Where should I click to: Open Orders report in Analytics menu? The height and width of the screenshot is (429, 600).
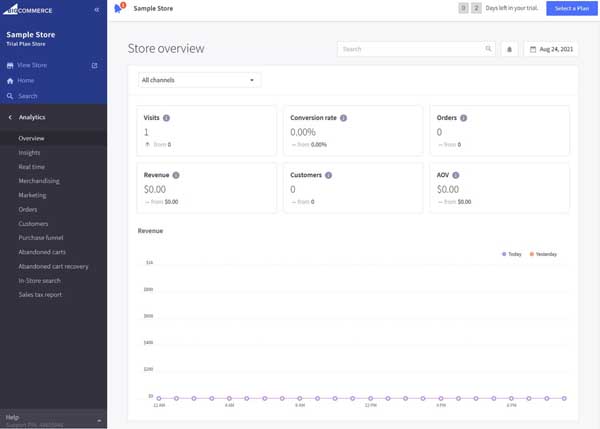[28, 209]
